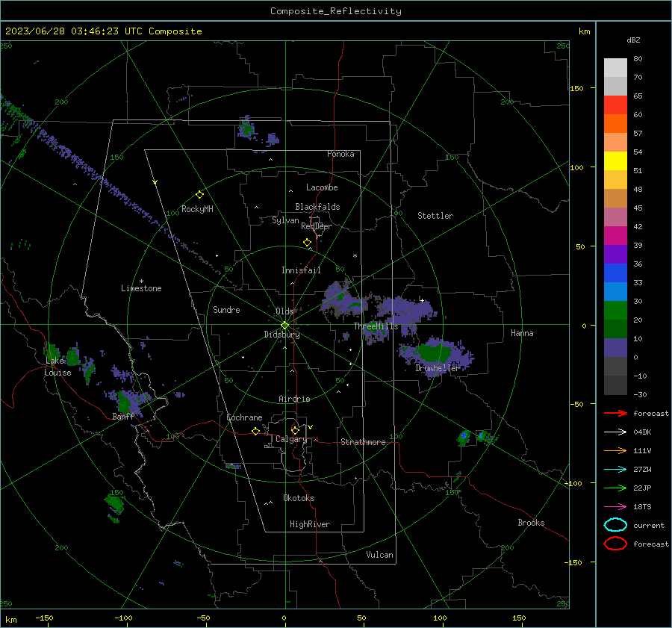Select the Sundre label

coord(226,309)
